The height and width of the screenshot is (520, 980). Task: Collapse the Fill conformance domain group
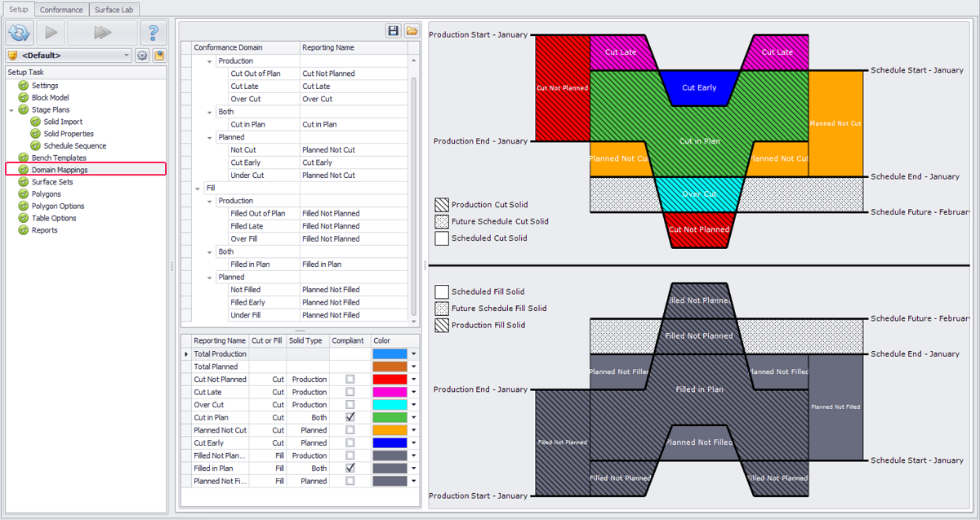click(198, 188)
